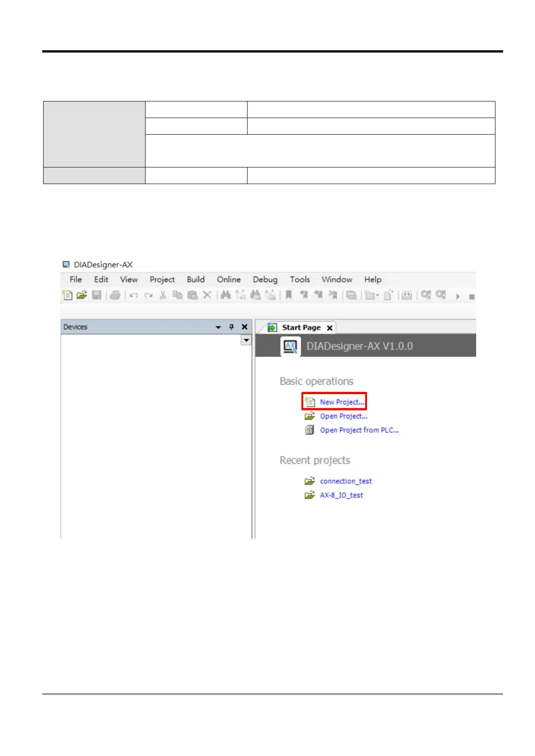535x756 pixels.
Task: Open the Build menu
Action: 196,279
